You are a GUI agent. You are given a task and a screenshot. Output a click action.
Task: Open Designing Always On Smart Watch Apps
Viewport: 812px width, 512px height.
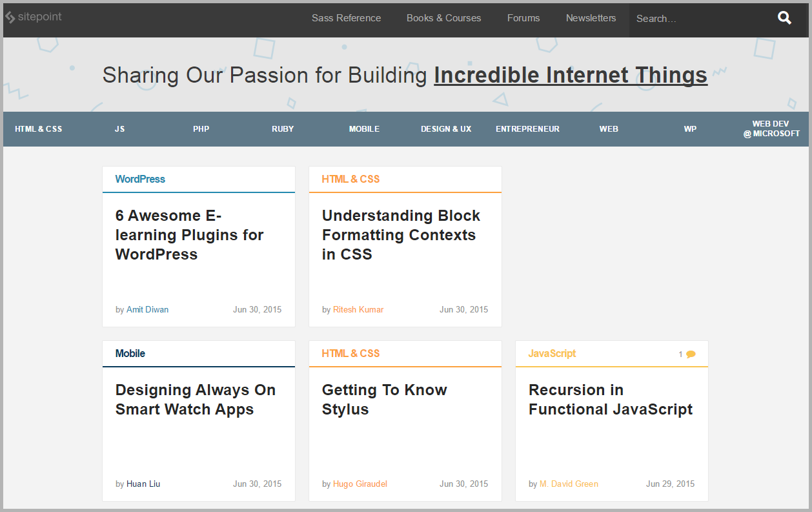pyautogui.click(x=196, y=400)
